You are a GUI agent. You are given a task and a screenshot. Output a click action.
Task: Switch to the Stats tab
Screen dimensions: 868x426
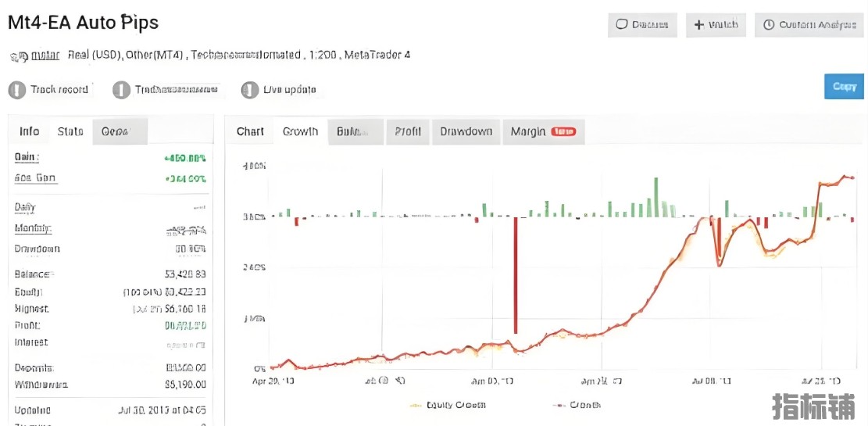coord(70,131)
